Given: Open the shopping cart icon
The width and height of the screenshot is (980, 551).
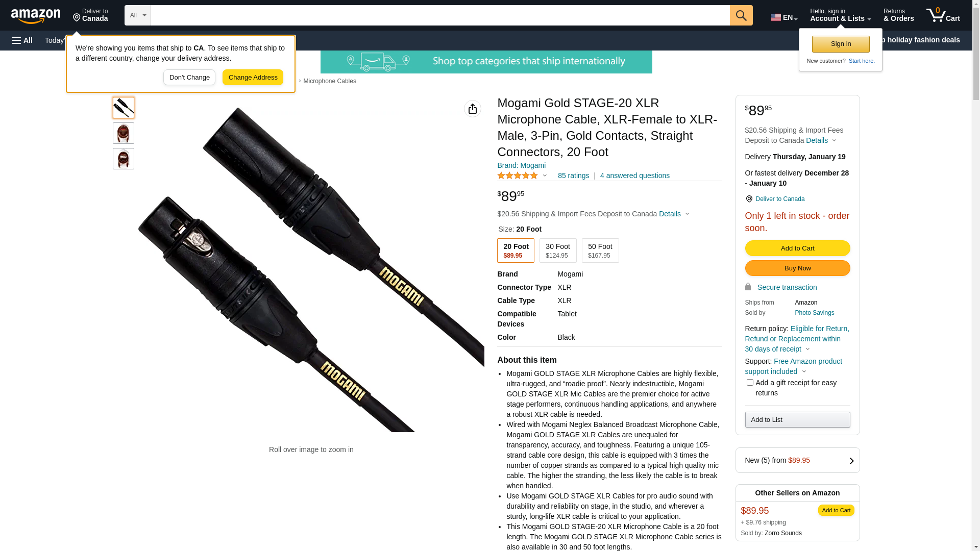Looking at the screenshot, I should pyautogui.click(x=943, y=15).
